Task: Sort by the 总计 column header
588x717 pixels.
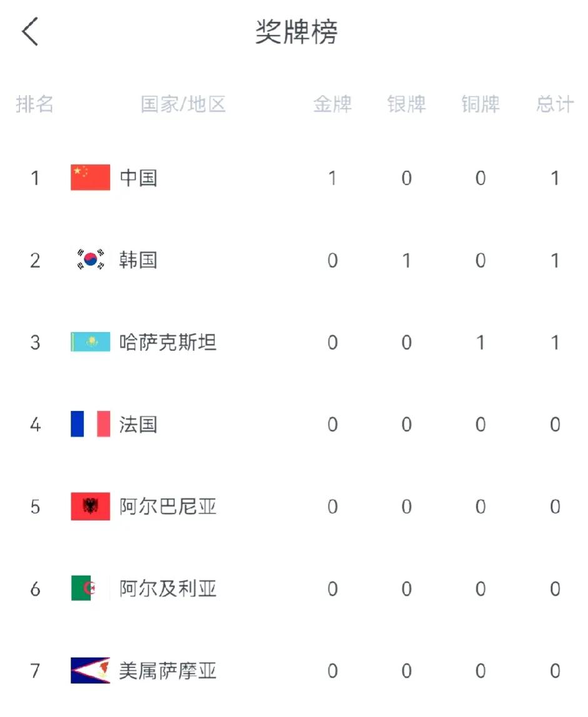Action: click(x=554, y=105)
